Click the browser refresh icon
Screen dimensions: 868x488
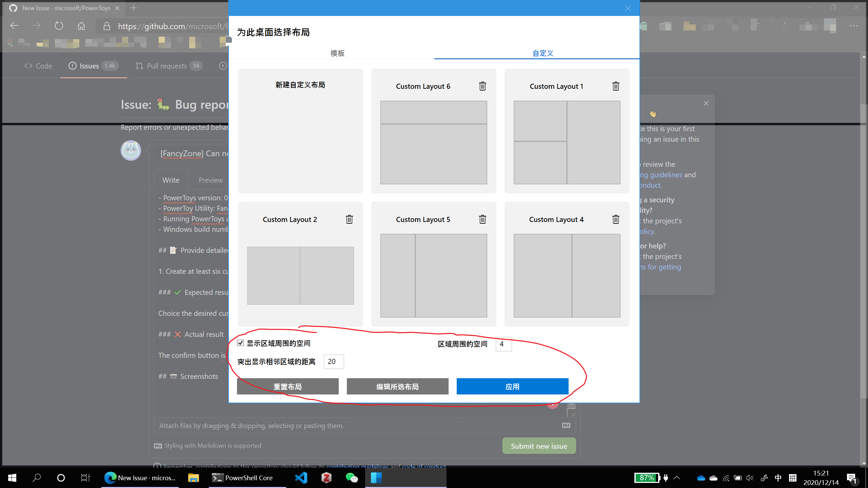pos(59,25)
